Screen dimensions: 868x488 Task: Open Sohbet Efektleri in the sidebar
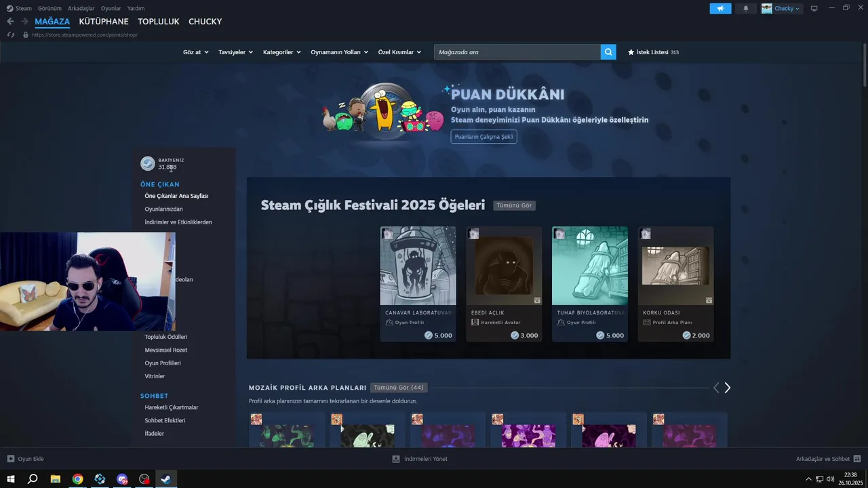[165, 420]
